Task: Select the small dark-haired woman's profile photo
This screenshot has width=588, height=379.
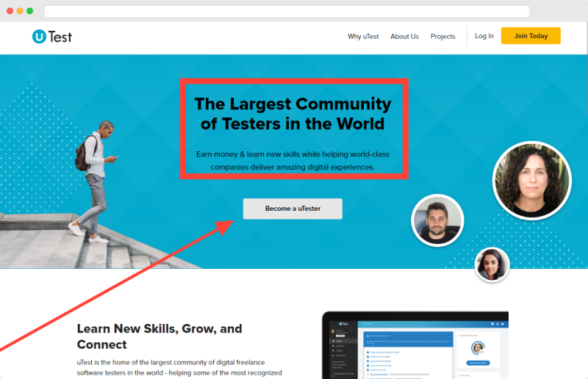Action: coord(492,264)
